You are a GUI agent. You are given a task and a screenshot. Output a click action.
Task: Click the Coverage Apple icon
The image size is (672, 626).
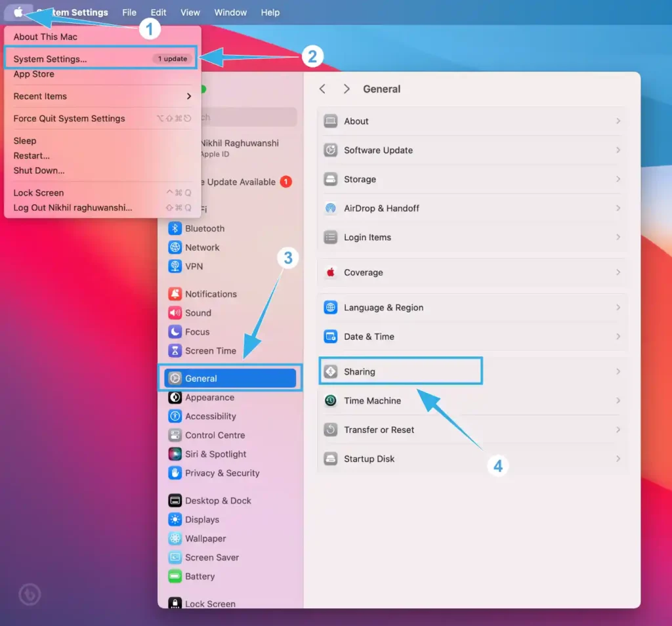[331, 272]
